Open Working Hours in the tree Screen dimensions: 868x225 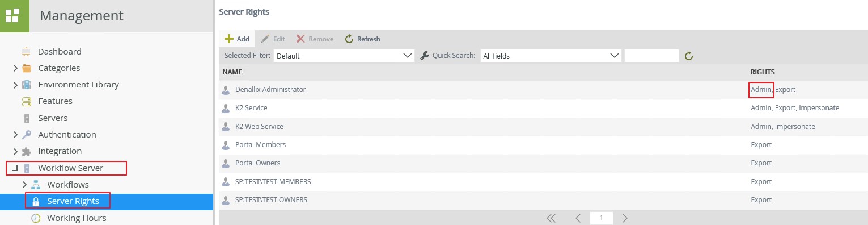77,218
